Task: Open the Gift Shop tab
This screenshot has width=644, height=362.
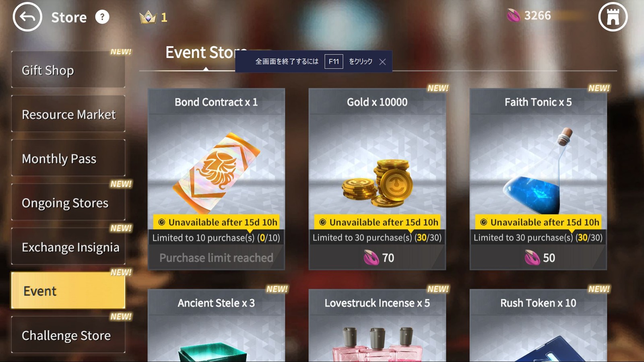Action: click(x=68, y=70)
